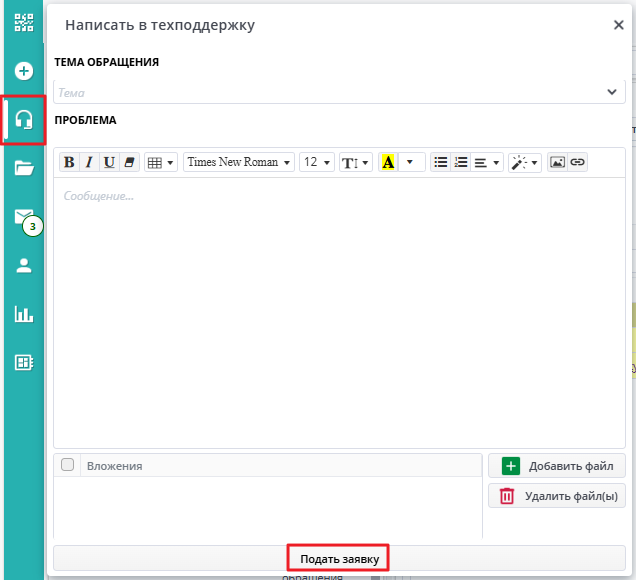Viewport: 636px width, 580px height.
Task: Open the font size 12 dropdown
Action: [317, 162]
